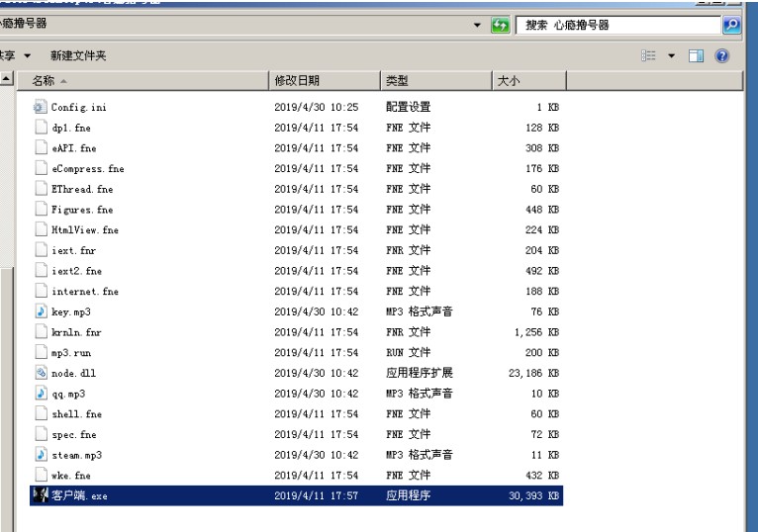Click the file name node.dll

[x=74, y=374]
